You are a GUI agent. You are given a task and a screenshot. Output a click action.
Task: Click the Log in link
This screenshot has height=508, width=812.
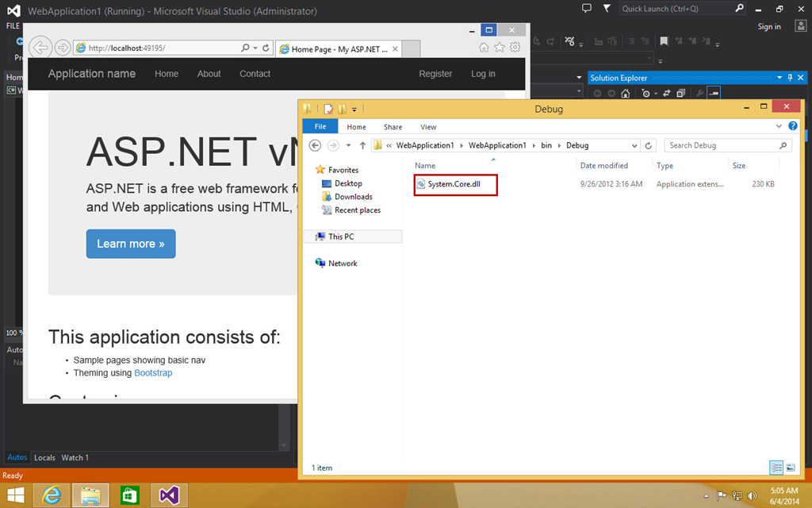click(483, 74)
